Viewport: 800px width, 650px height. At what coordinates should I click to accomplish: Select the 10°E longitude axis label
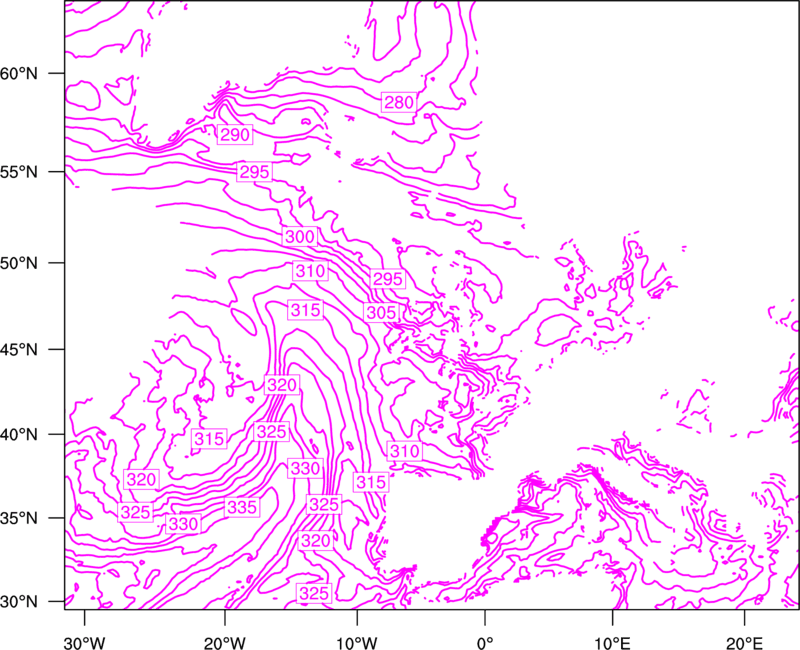coord(611,643)
